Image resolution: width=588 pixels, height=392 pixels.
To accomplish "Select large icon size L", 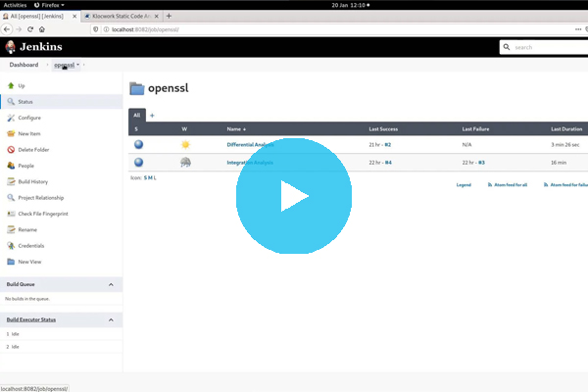I will 155,177.
